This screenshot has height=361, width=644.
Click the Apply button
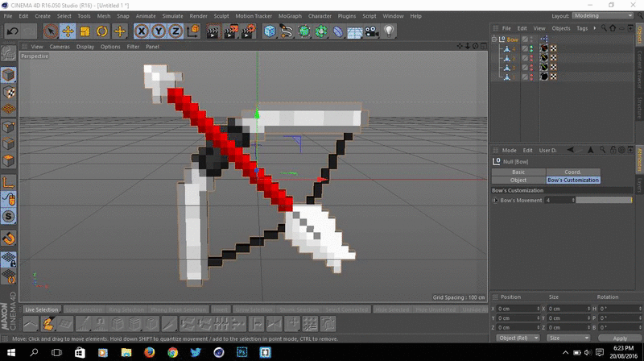pyautogui.click(x=619, y=338)
